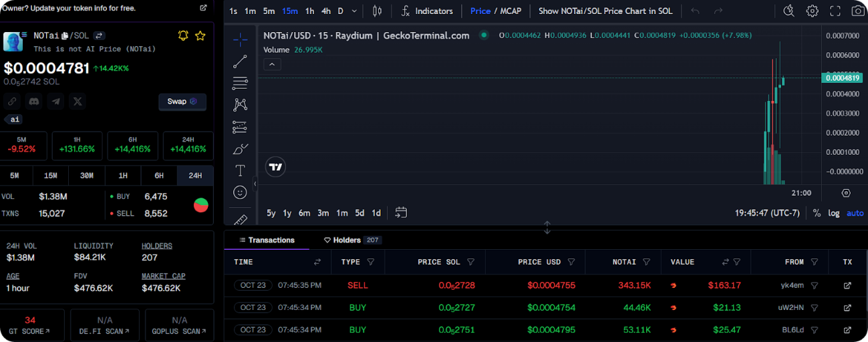Undo the last chart action
The image size is (868, 342).
click(x=696, y=11)
